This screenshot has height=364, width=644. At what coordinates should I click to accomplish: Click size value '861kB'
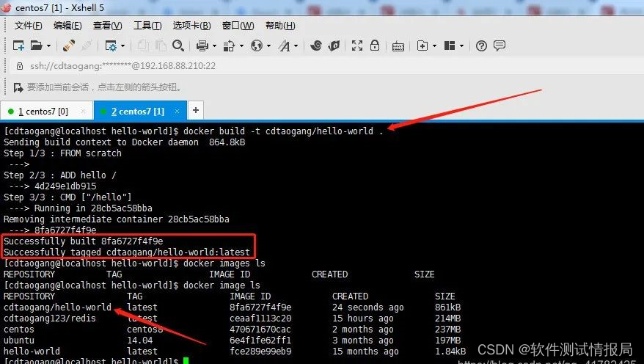pos(447,307)
